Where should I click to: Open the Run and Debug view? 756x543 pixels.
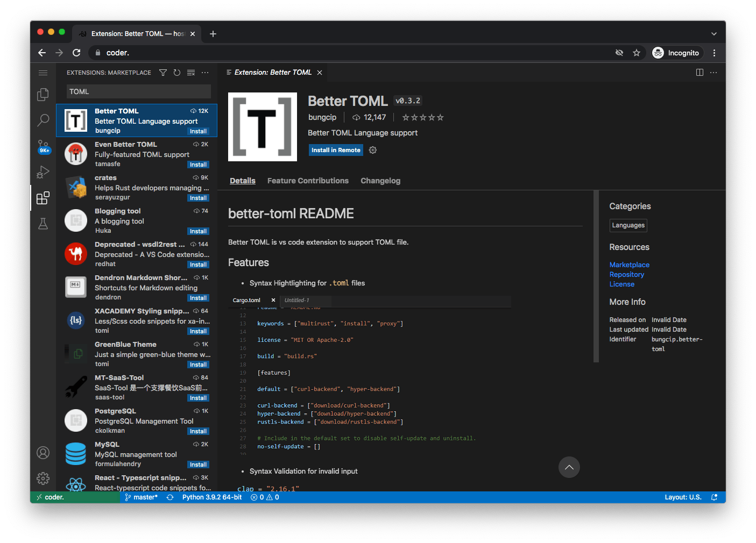point(43,172)
